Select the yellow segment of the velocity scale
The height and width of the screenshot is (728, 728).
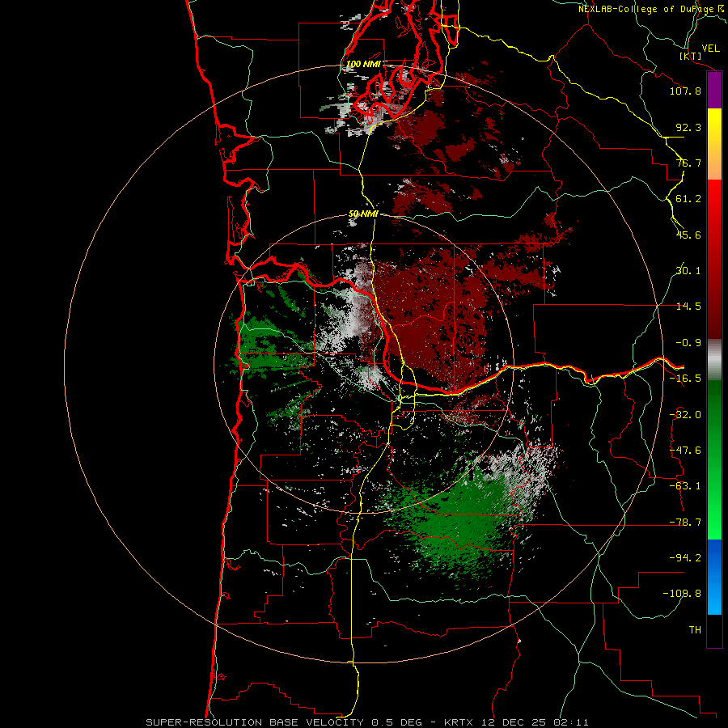click(x=714, y=144)
